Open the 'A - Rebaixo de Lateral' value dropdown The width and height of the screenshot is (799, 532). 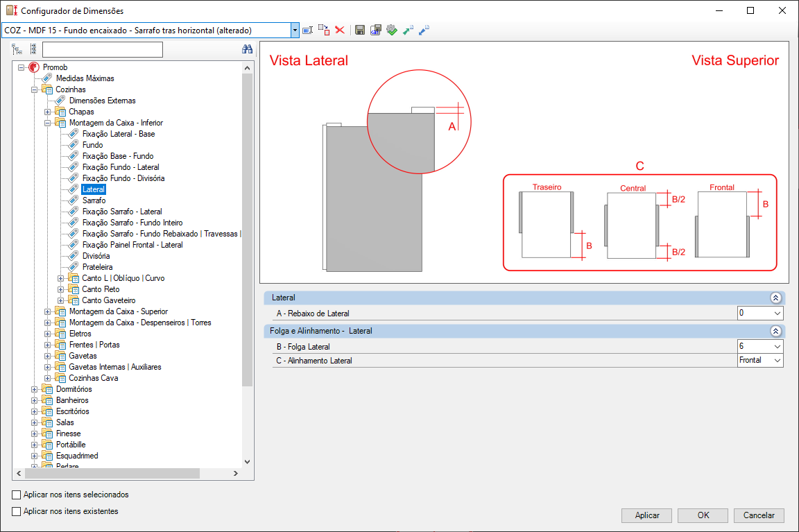(777, 314)
